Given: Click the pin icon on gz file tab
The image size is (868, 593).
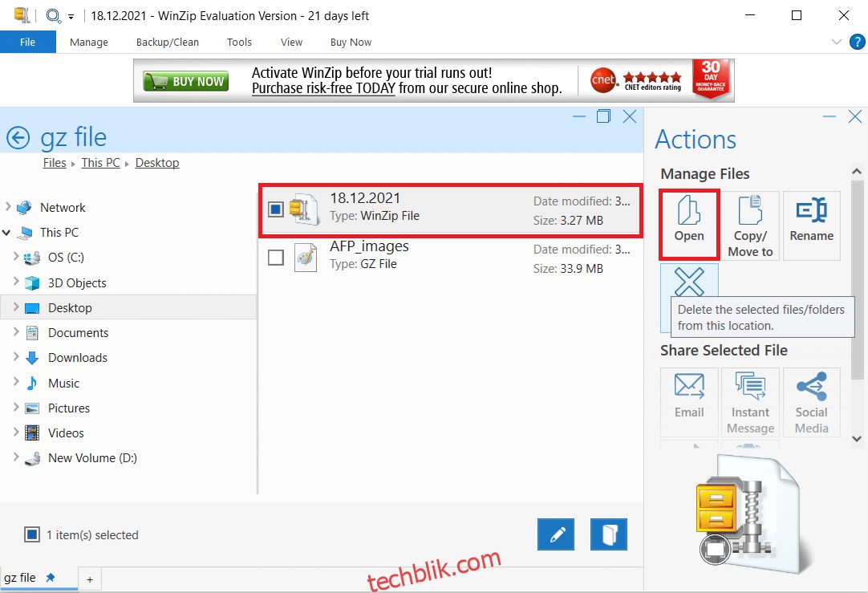Looking at the screenshot, I should click(51, 578).
